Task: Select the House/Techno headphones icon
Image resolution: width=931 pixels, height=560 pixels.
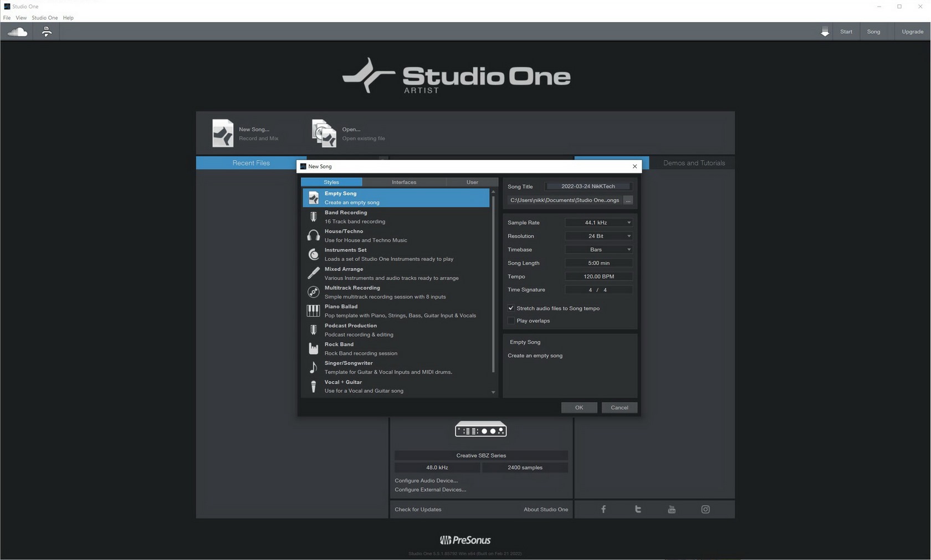Action: [x=314, y=235]
